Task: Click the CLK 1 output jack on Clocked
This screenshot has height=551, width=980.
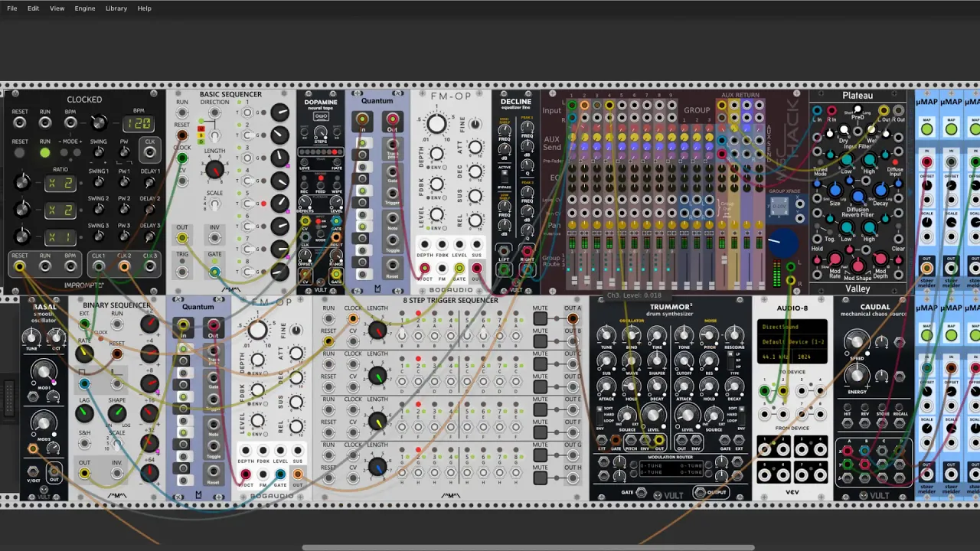Action: 99,266
